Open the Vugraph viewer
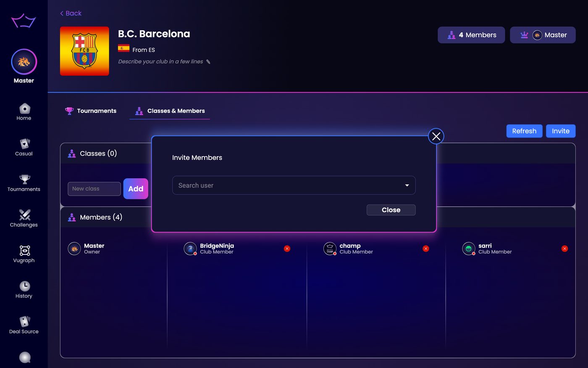The height and width of the screenshot is (368, 588). coord(24,254)
